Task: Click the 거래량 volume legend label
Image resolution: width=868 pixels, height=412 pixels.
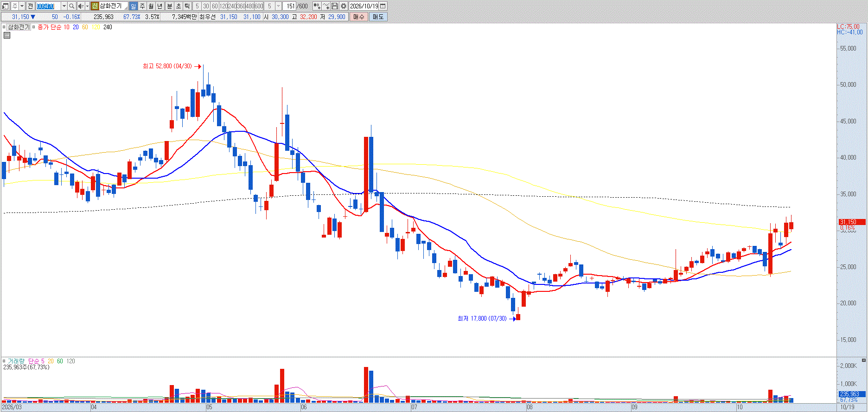Action: (16, 361)
